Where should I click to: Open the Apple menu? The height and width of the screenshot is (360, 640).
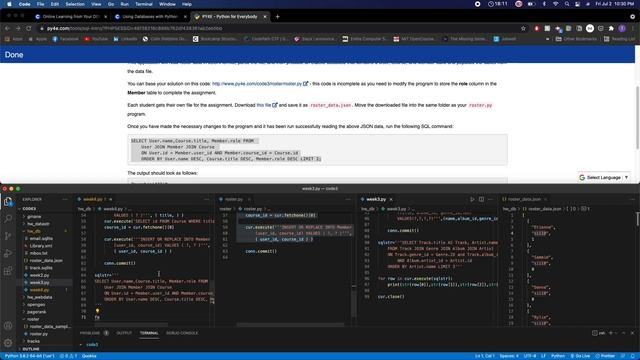click(x=9, y=4)
